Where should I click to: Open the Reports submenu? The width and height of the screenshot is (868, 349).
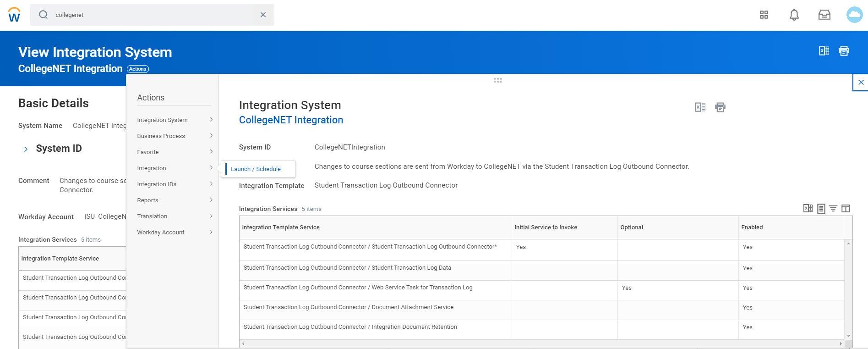pyautogui.click(x=175, y=200)
